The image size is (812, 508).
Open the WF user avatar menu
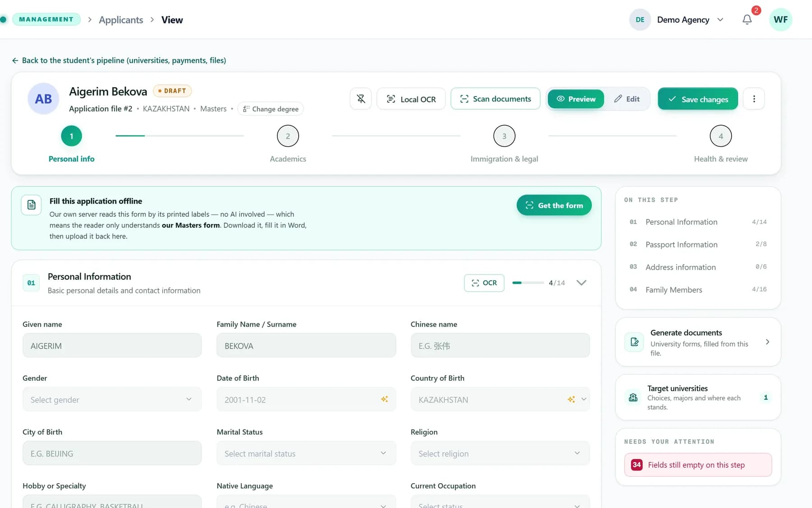[780, 19]
